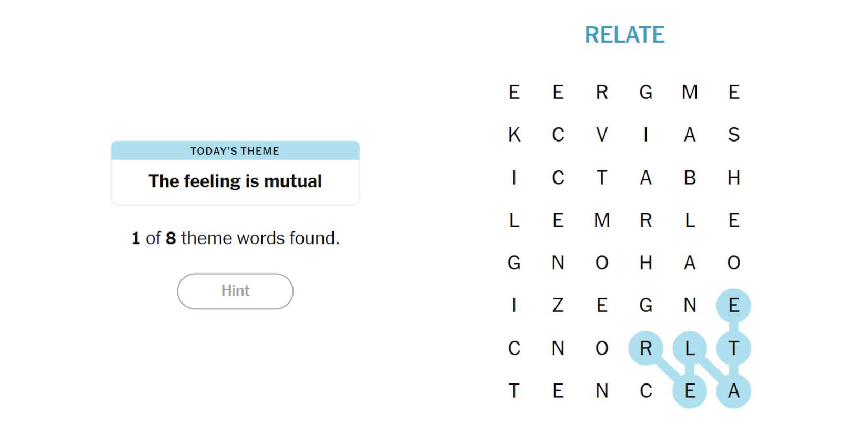Click the RELATE word above the grid
The width and height of the screenshot is (868, 434).
[x=624, y=35]
